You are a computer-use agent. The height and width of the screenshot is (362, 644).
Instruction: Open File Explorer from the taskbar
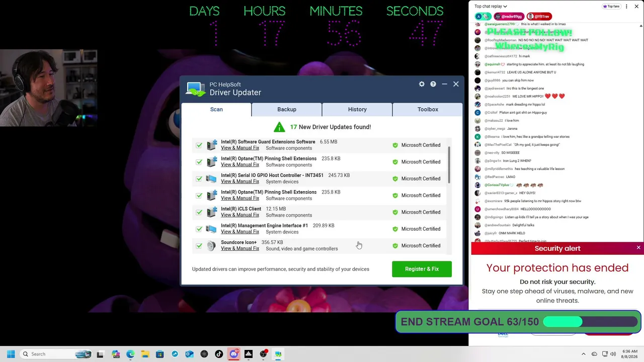point(145,354)
